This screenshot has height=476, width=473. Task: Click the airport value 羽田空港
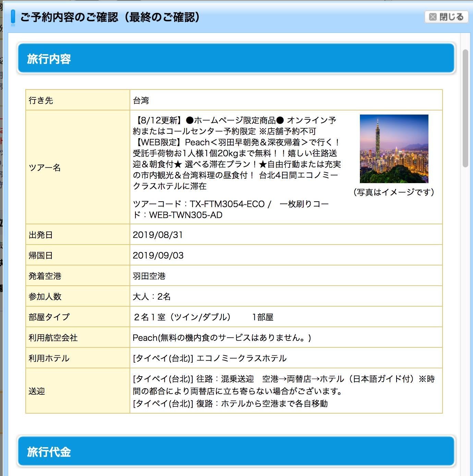click(149, 276)
